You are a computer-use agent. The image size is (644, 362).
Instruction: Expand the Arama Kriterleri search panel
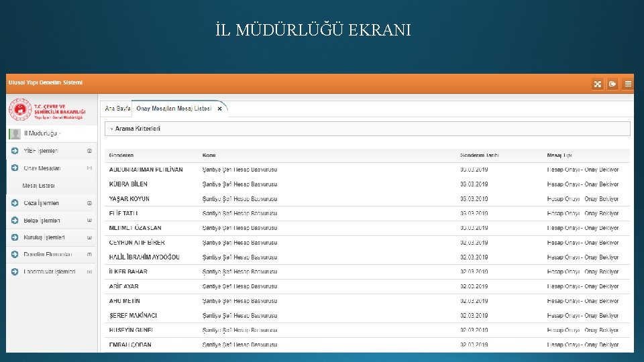367,129
